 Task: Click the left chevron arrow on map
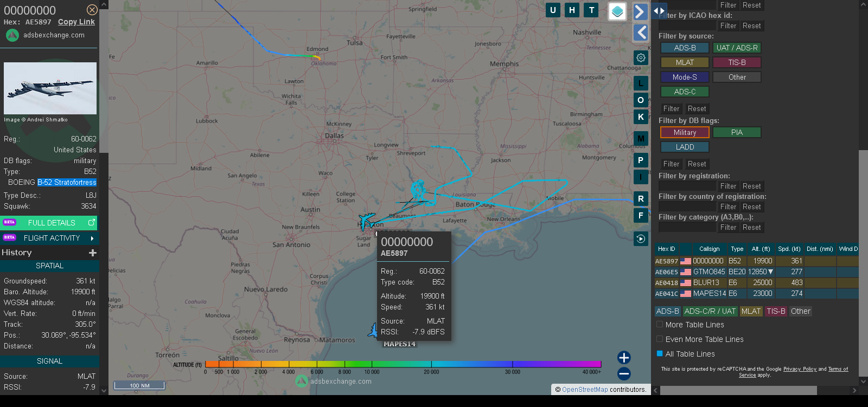641,33
